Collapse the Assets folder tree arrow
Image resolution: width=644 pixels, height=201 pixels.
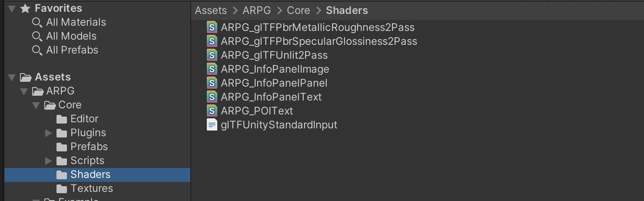[12, 77]
